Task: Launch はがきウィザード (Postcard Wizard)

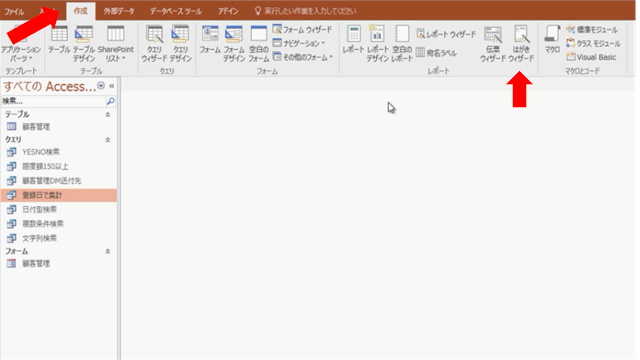Action: [x=521, y=43]
